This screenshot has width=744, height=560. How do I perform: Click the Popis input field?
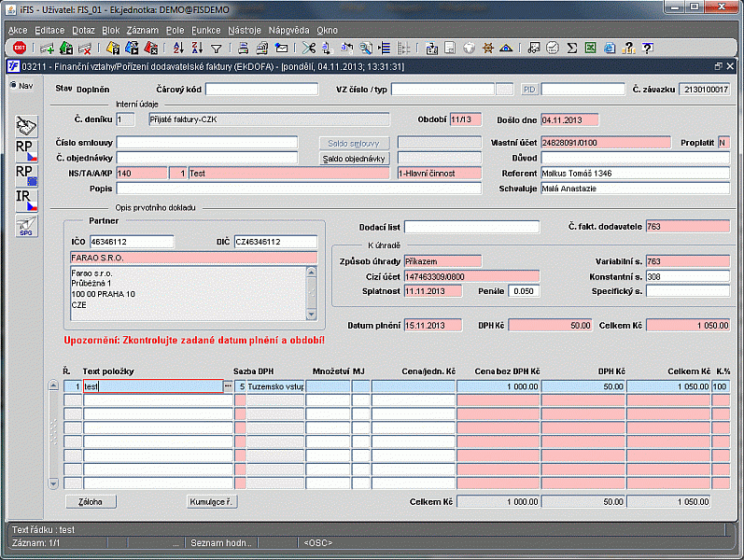[x=299, y=189]
